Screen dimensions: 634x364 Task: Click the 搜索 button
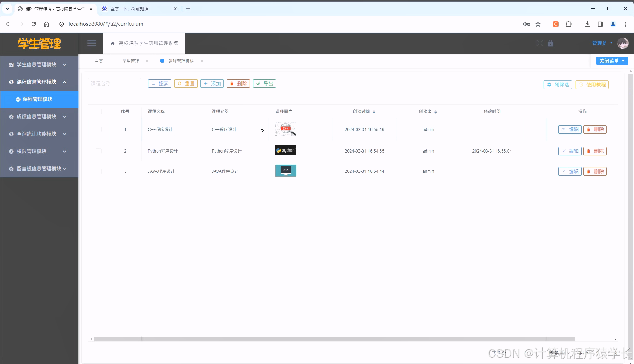[160, 84]
